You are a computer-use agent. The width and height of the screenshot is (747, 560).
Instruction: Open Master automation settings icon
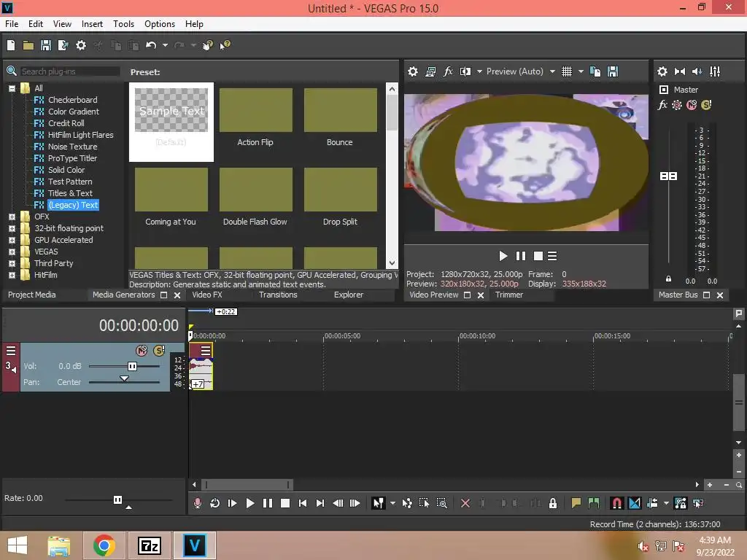point(677,105)
